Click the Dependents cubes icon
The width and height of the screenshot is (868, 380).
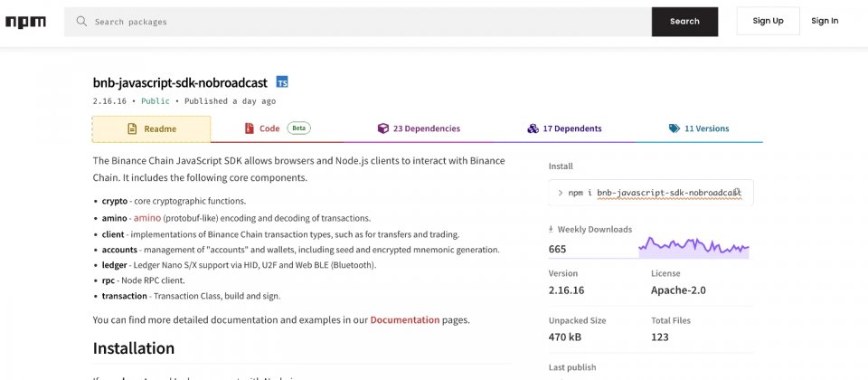click(533, 128)
